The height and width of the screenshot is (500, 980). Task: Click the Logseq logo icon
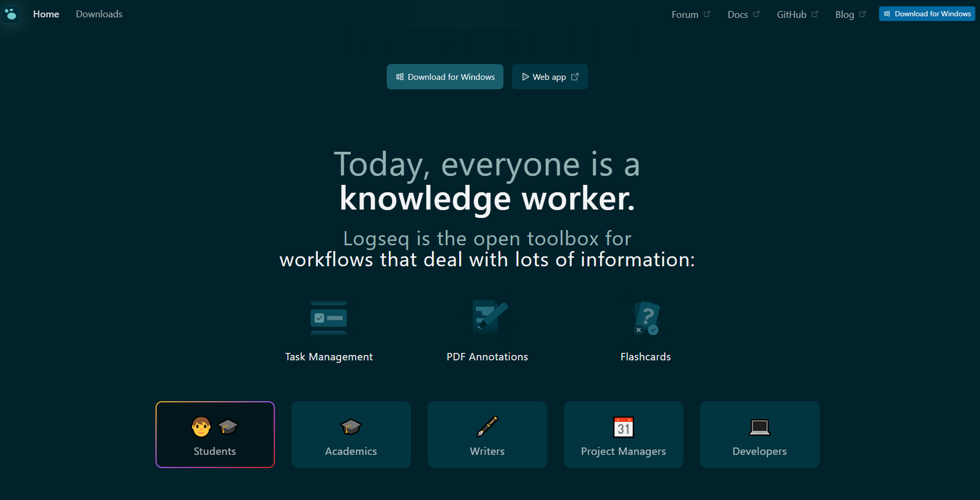tap(10, 13)
